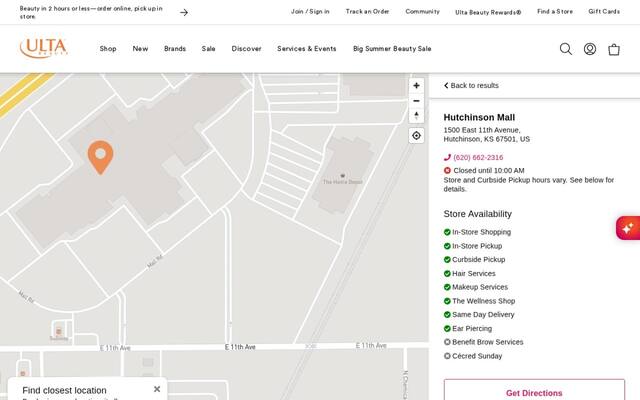The image size is (640, 400).
Task: Click The Home Depot marker on map
Action: tap(342, 178)
